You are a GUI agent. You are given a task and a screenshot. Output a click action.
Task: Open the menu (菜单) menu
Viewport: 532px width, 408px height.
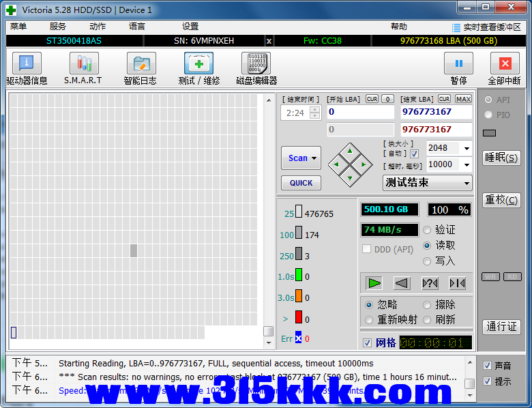[x=18, y=27]
